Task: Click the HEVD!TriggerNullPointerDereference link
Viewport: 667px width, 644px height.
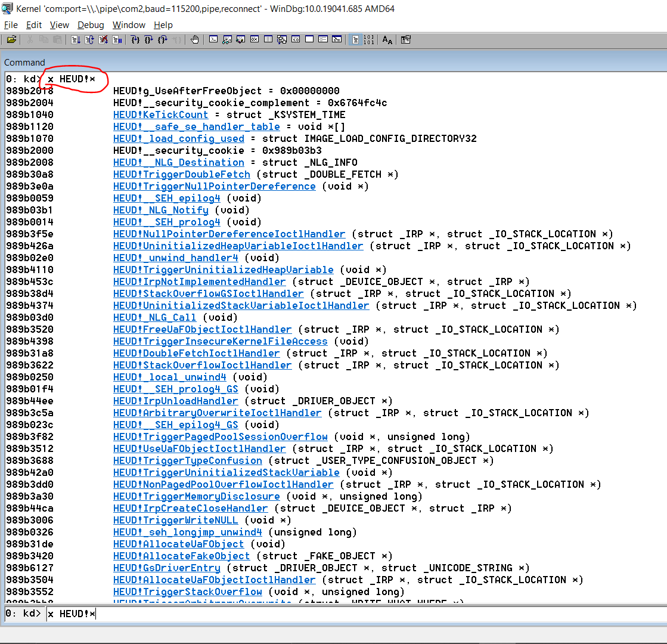Action: click(215, 187)
